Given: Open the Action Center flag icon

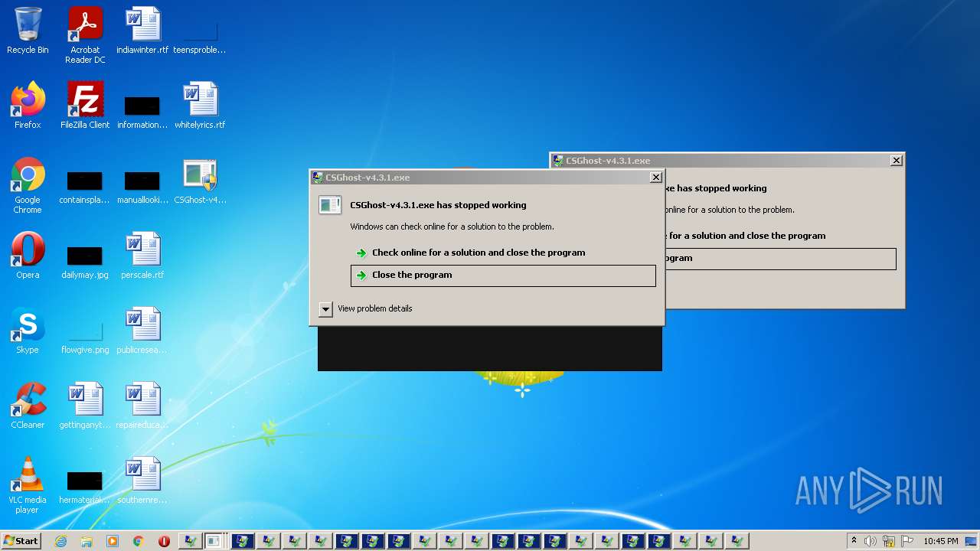Looking at the screenshot, I should point(907,541).
